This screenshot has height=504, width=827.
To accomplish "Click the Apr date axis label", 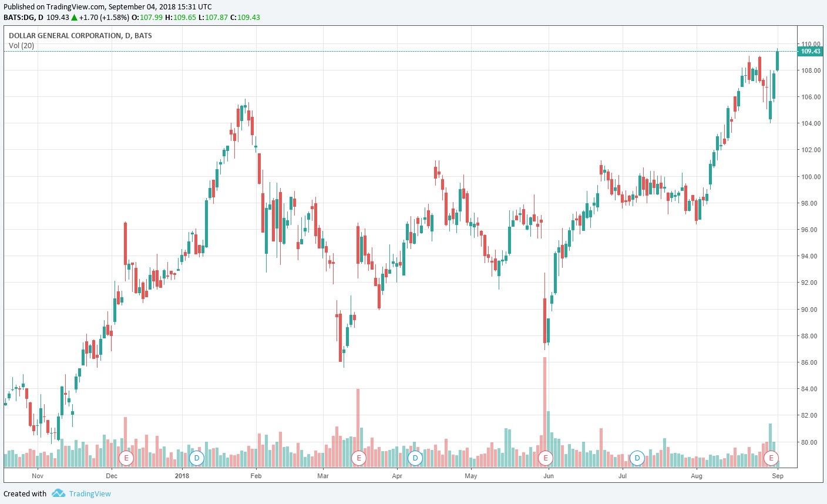I will (397, 476).
